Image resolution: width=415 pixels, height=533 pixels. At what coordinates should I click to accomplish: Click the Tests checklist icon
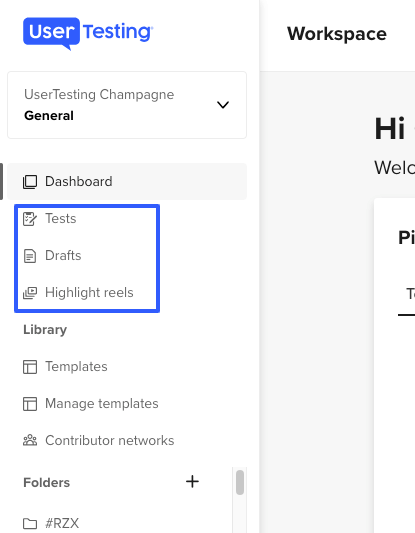pos(30,219)
